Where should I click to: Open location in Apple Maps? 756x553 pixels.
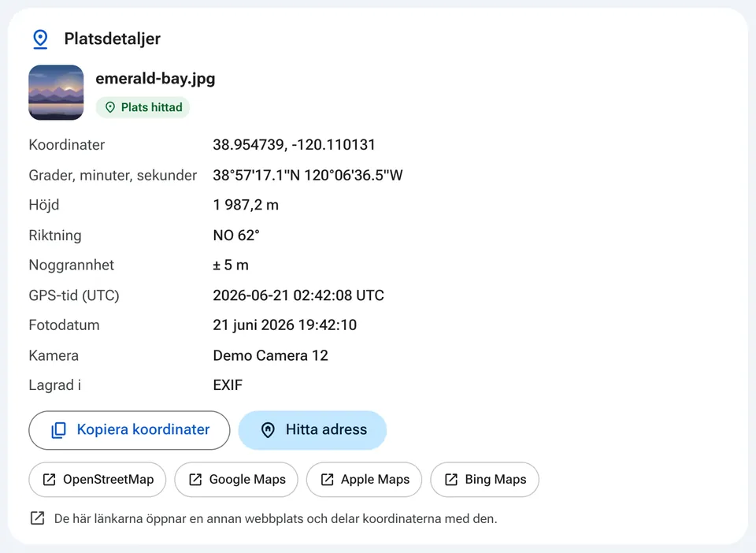pyautogui.click(x=364, y=479)
